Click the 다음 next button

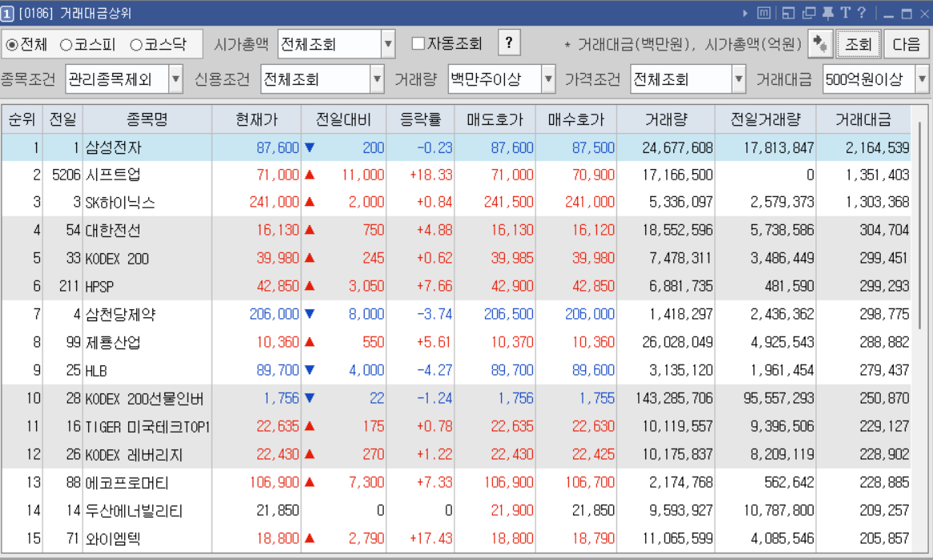907,44
